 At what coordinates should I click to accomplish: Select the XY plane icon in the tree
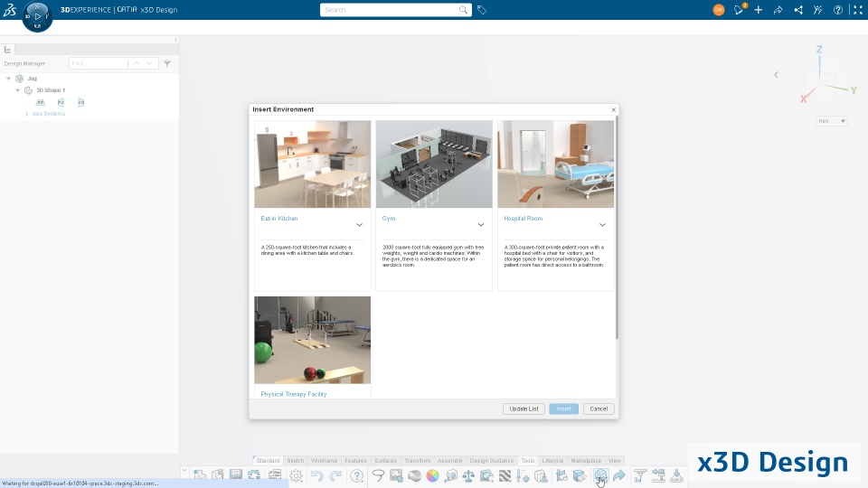point(41,102)
